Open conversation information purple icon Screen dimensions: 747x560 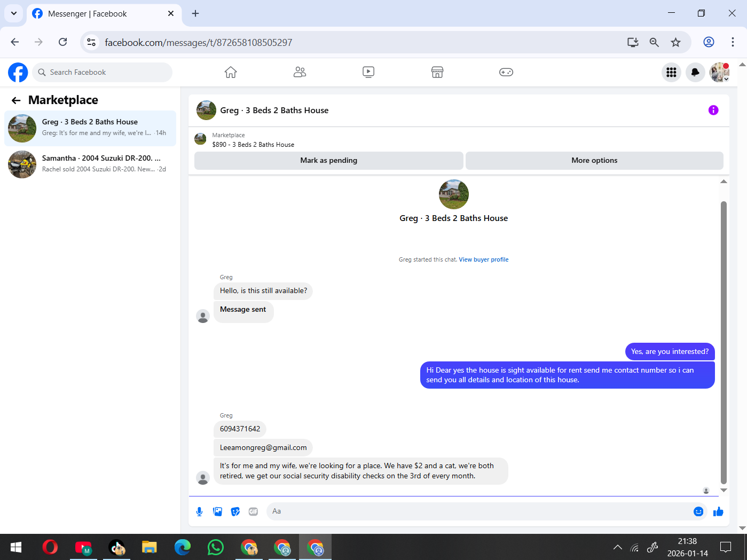(x=713, y=110)
